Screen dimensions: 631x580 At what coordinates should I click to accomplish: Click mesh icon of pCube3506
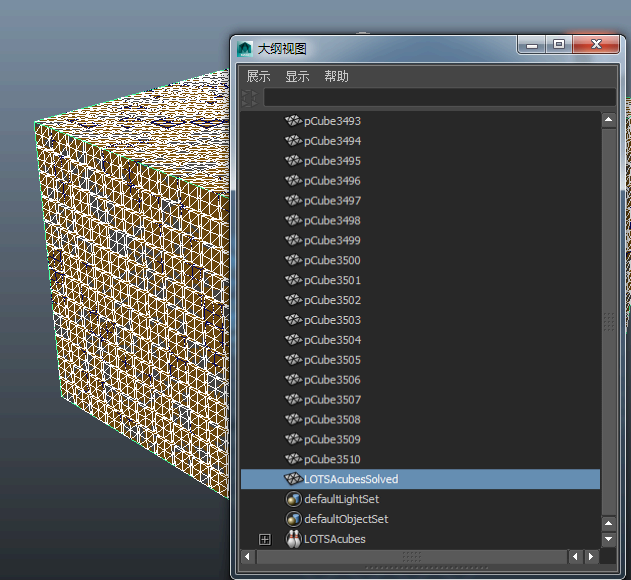pos(293,379)
